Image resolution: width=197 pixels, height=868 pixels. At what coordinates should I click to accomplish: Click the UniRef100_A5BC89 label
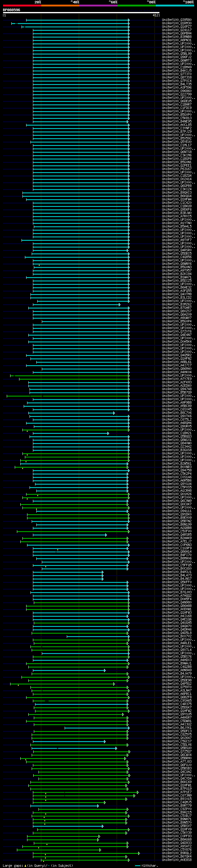pyautogui.click(x=177, y=406)
